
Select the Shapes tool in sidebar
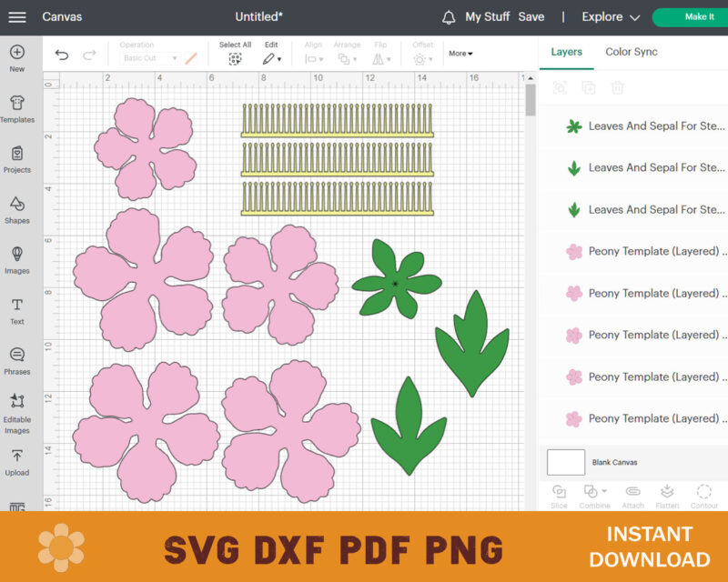click(x=18, y=209)
